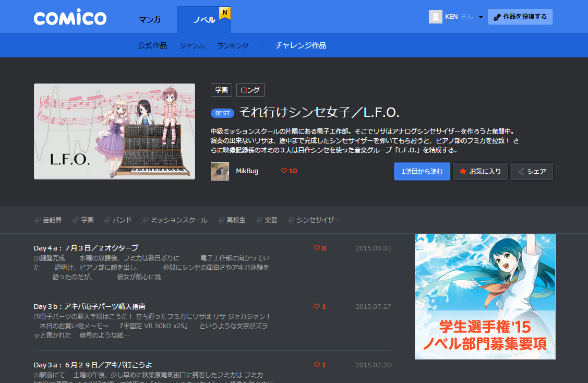
Task: Click the comico logo
Action: point(70,17)
